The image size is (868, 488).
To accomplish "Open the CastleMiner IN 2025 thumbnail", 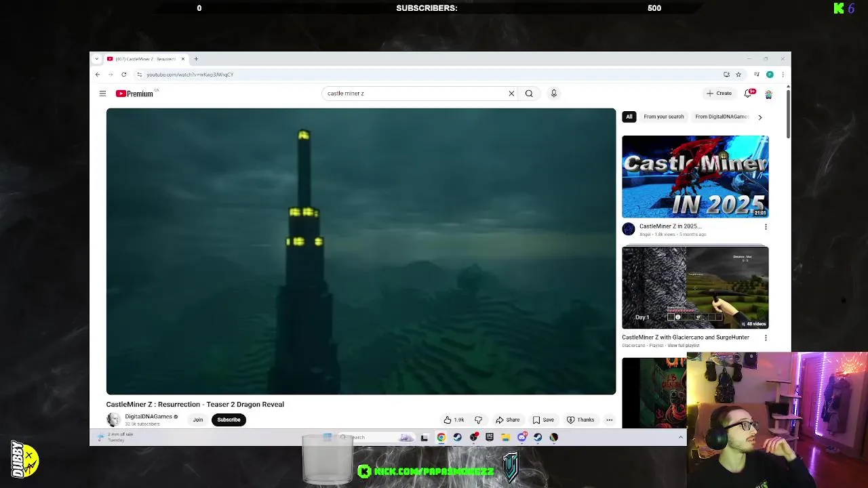I will (x=695, y=176).
